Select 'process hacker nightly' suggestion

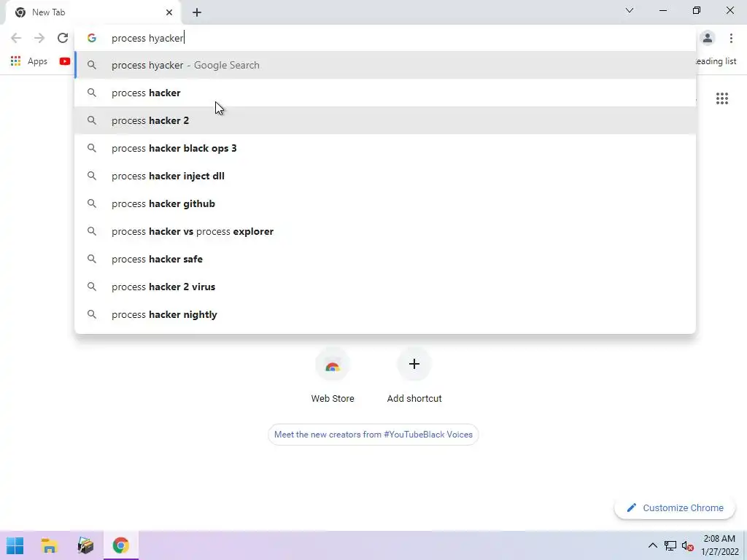[x=385, y=314]
